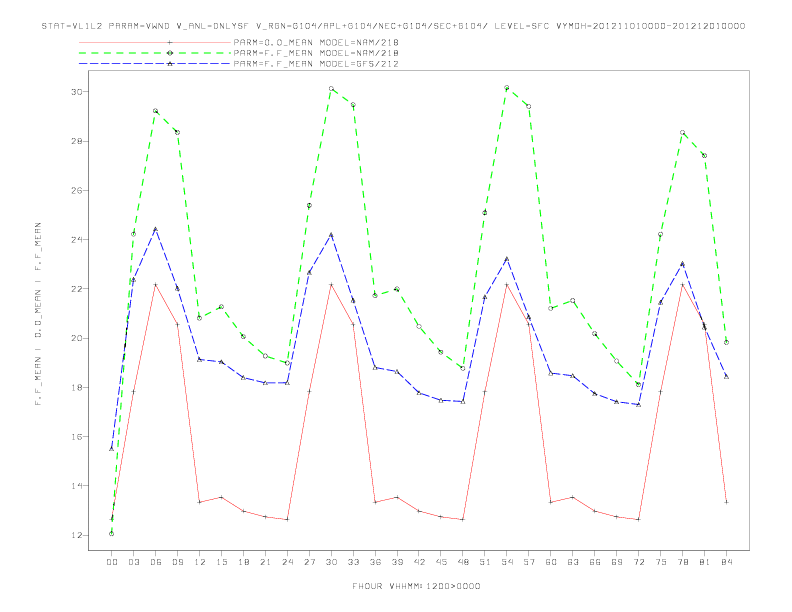Click y-axis tick label 12 at bottom
Image resolution: width=792 pixels, height=612 pixels.
76,535
